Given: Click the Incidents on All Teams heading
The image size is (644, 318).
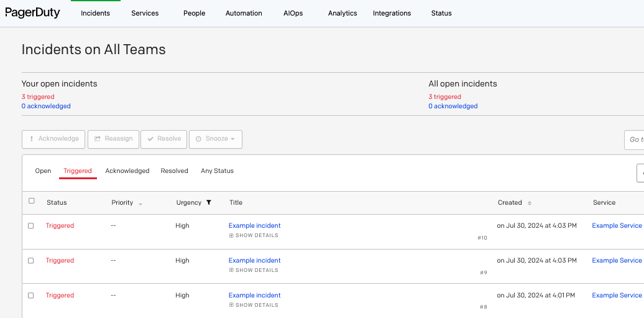Looking at the screenshot, I should pos(94,50).
